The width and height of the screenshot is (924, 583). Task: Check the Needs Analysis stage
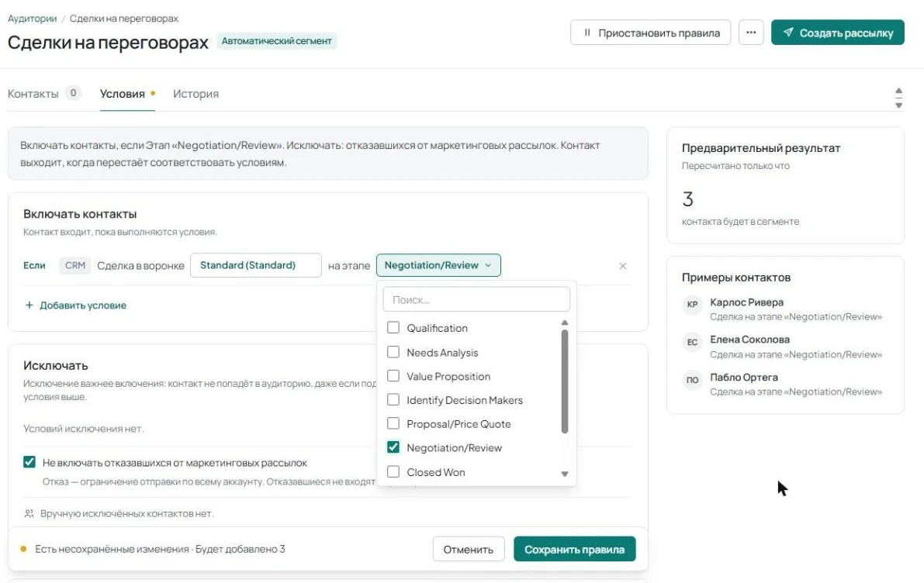(393, 352)
